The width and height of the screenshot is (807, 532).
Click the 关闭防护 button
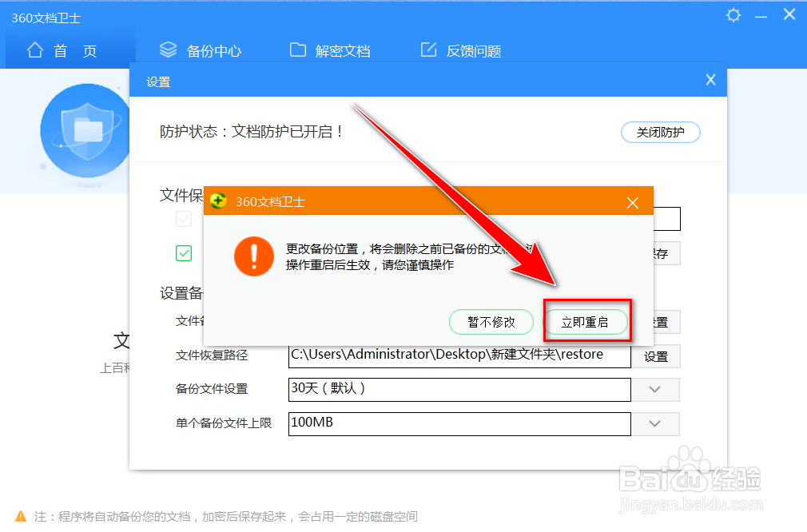click(x=661, y=133)
